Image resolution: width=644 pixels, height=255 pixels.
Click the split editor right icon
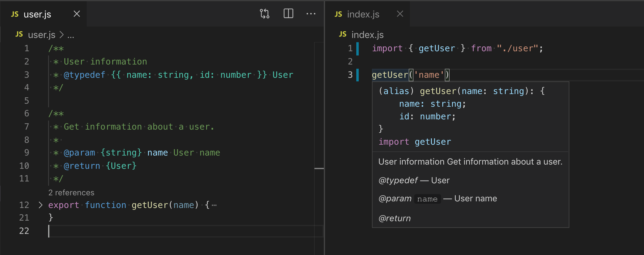click(288, 14)
